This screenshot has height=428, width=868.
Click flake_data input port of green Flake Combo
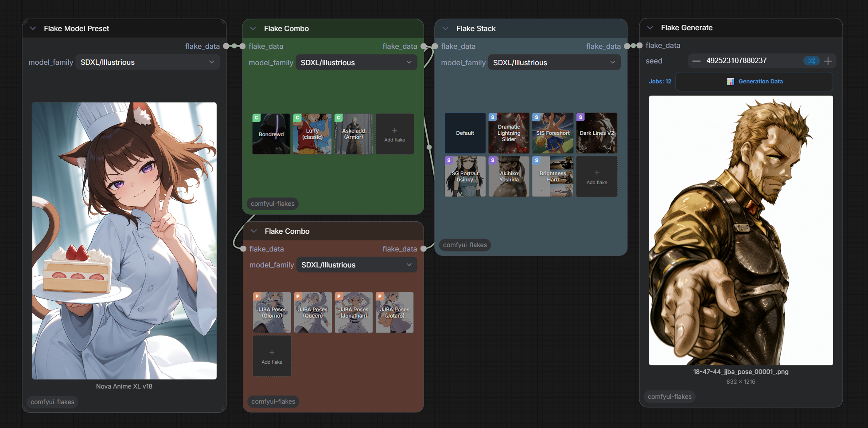click(x=242, y=46)
